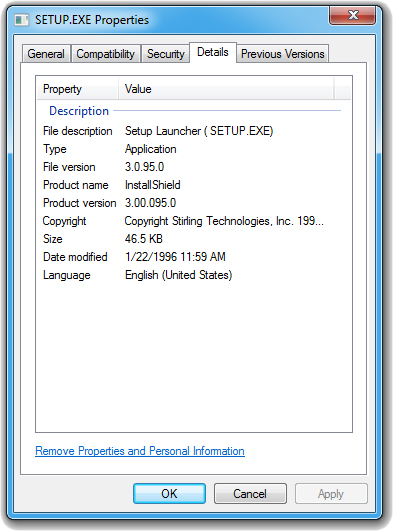Select the Type property label

coord(55,149)
